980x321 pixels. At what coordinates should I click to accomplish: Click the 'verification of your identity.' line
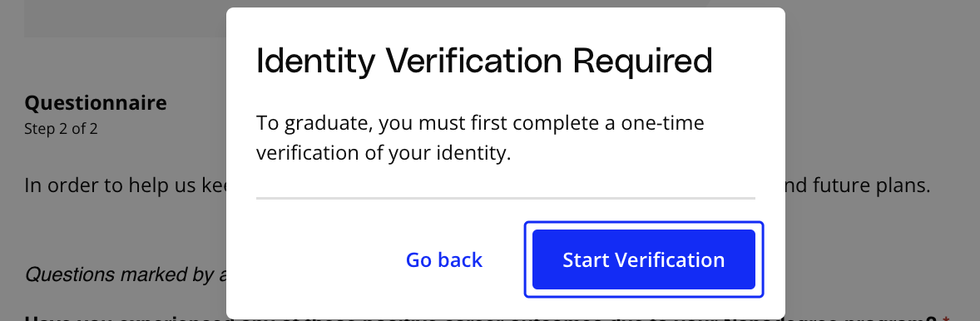click(384, 154)
